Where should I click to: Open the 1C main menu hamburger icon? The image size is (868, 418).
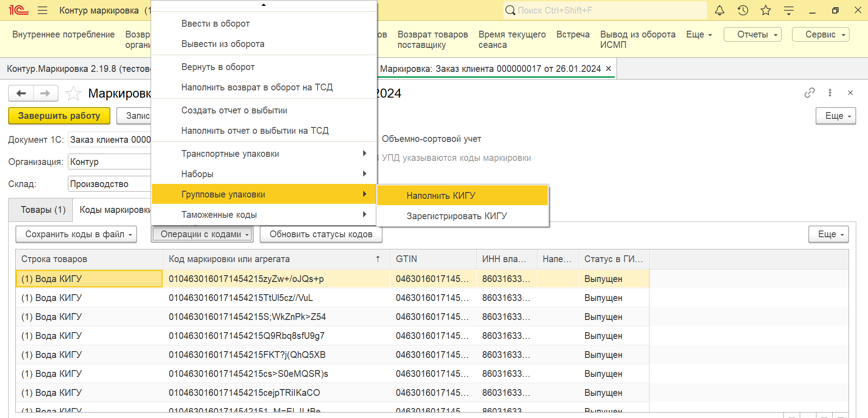(x=43, y=10)
